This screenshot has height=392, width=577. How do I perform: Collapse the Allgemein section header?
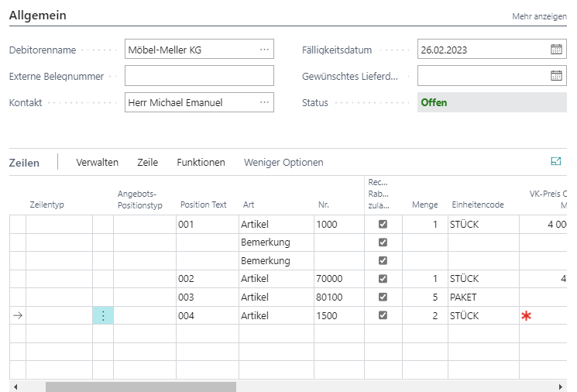[x=37, y=15]
